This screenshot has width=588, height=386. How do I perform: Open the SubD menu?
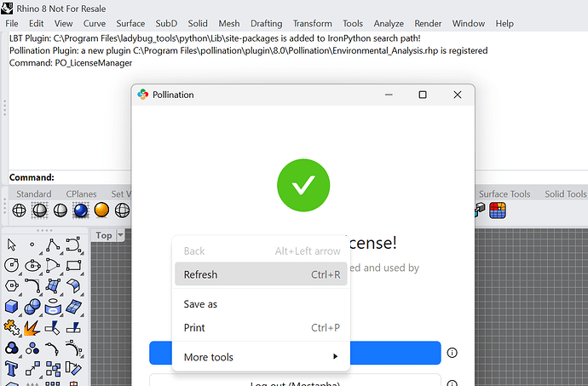[x=166, y=24]
